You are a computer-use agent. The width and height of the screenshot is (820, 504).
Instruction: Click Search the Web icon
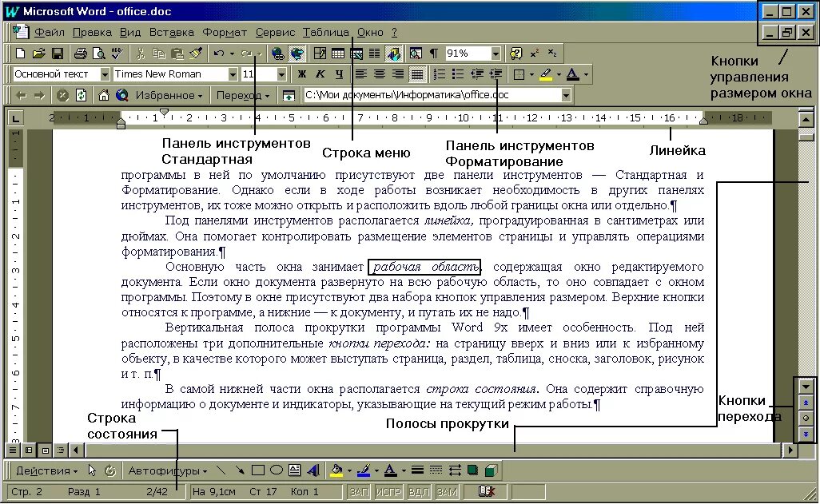pyautogui.click(x=121, y=95)
